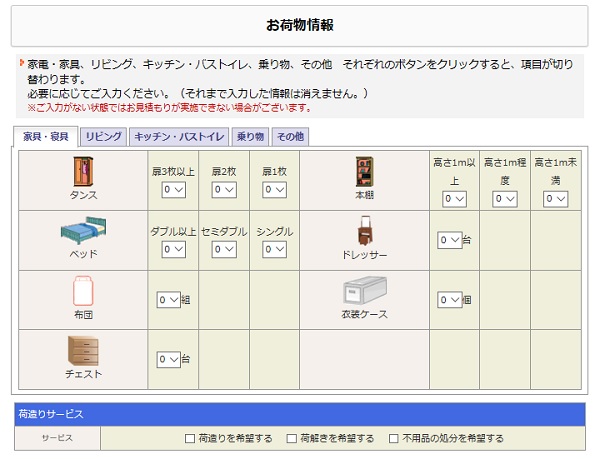Switch to the キッチン・バストイレ tab
The height and width of the screenshot is (459, 600).
[179, 137]
